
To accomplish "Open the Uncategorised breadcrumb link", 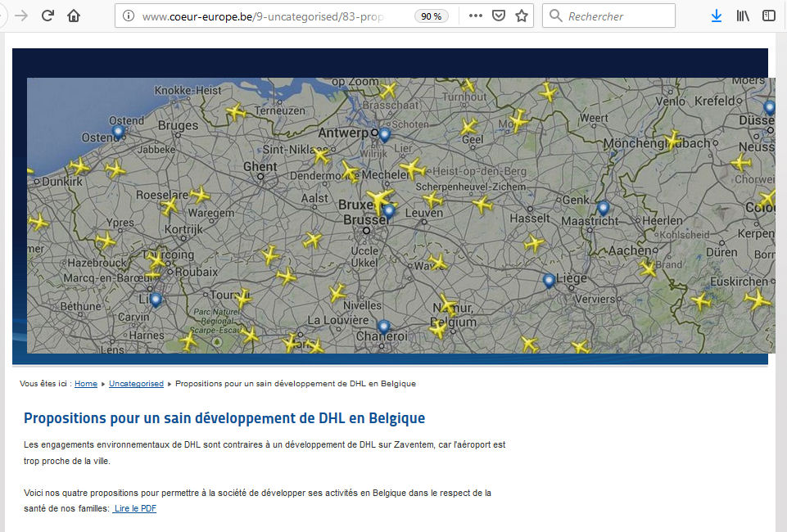I will 136,384.
